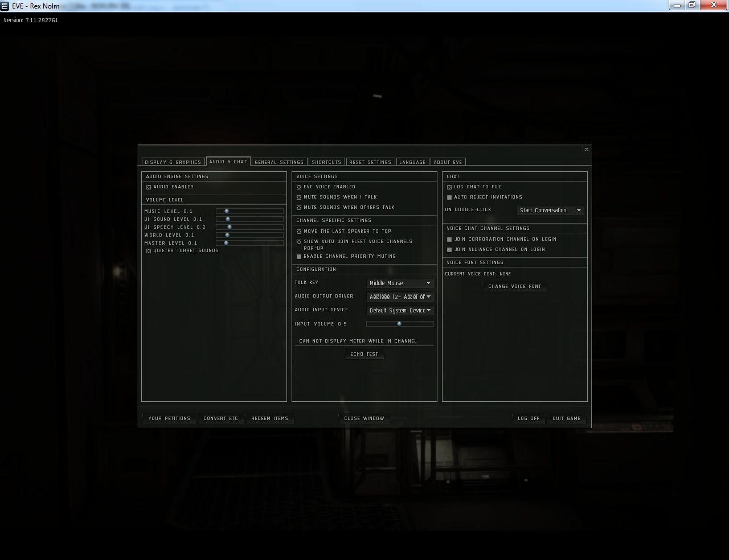This screenshot has width=729, height=560.
Task: Enable Channel Priority Muting checkbox
Action: pyautogui.click(x=299, y=257)
